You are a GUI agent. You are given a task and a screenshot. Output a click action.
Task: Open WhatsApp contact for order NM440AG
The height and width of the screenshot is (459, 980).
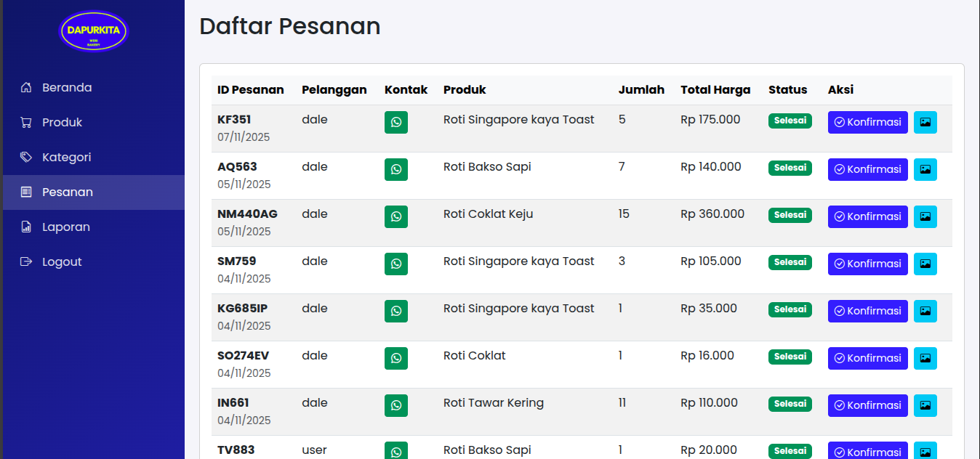(396, 216)
